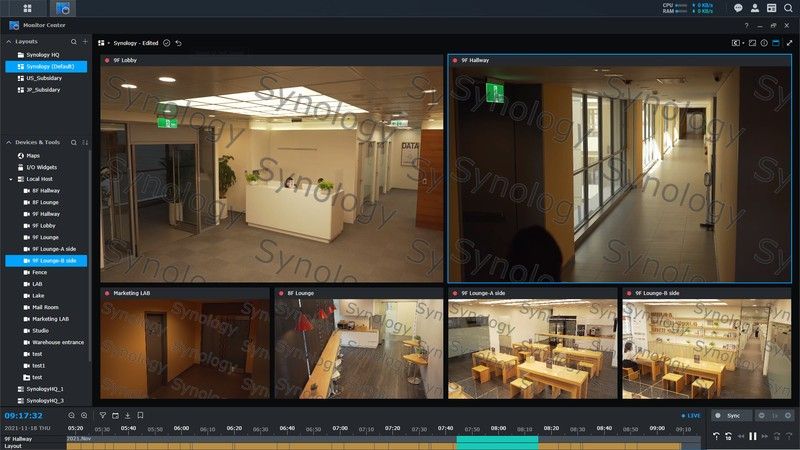Image resolution: width=800 pixels, height=450 pixels.
Task: Open the notifications chat bubble icon
Action: 738,8
